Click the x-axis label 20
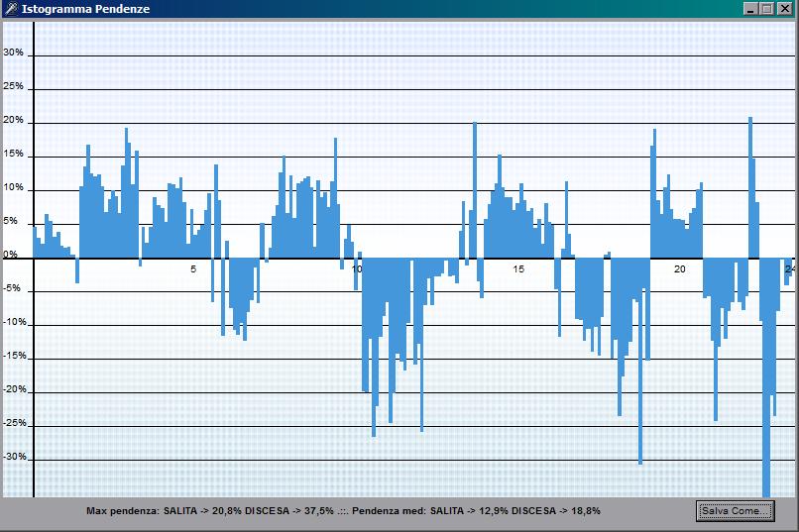The height and width of the screenshot is (532, 799). click(x=679, y=268)
